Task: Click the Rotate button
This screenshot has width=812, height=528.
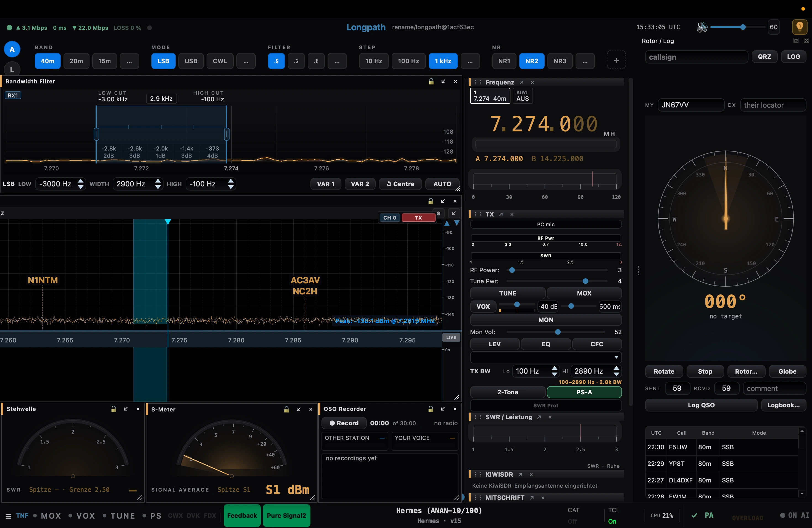Action: tap(664, 371)
